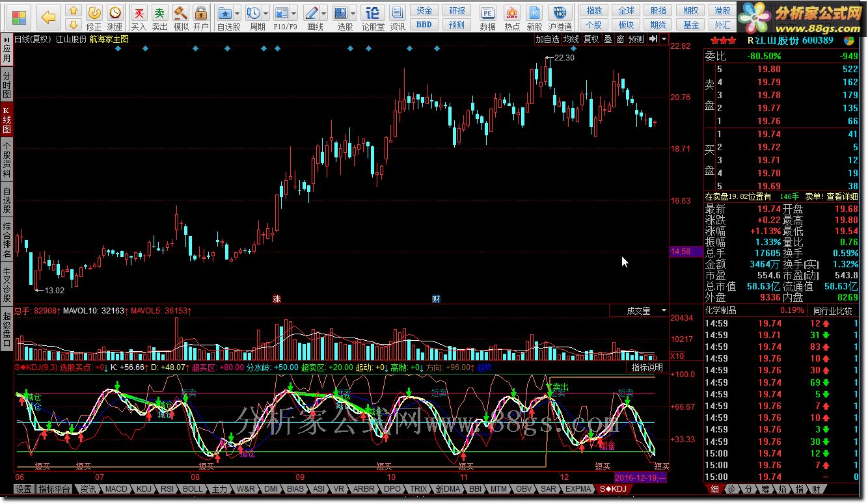Select the EXPMA indicator tab
Viewport: 868px width, 504px height.
click(x=578, y=489)
